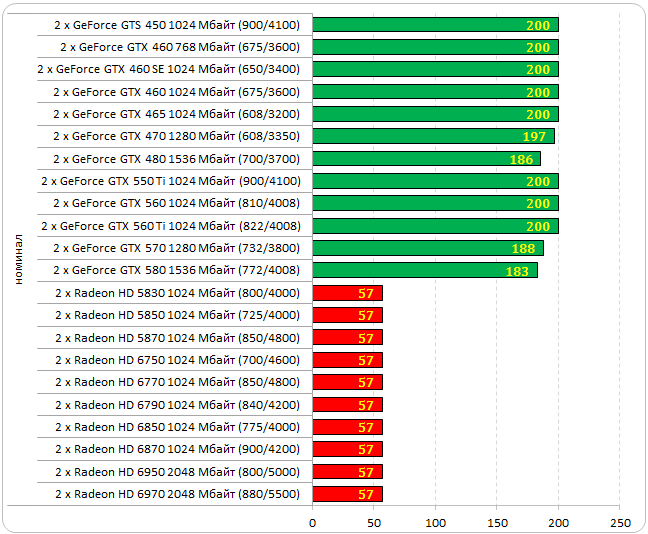The width and height of the screenshot is (648, 534).
Task: Select the Radeon HD 6970 2048 Мбайт label
Action: click(178, 494)
